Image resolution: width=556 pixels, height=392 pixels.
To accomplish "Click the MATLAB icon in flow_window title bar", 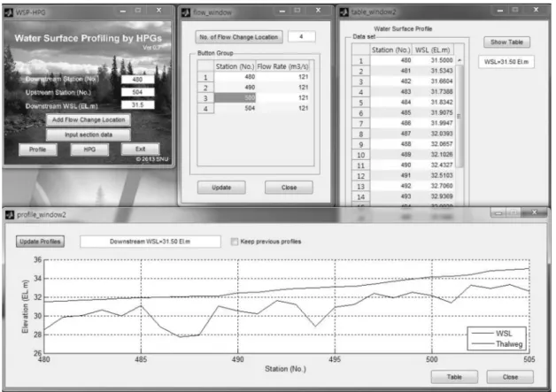I will 186,12.
